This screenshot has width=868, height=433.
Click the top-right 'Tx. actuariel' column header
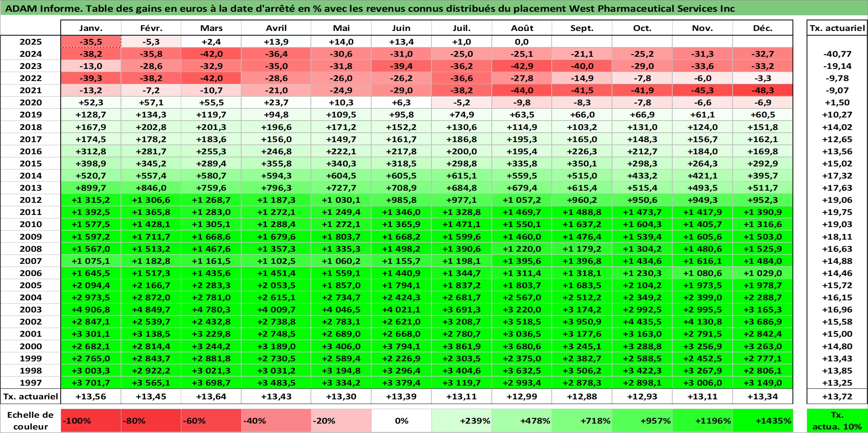tap(837, 28)
